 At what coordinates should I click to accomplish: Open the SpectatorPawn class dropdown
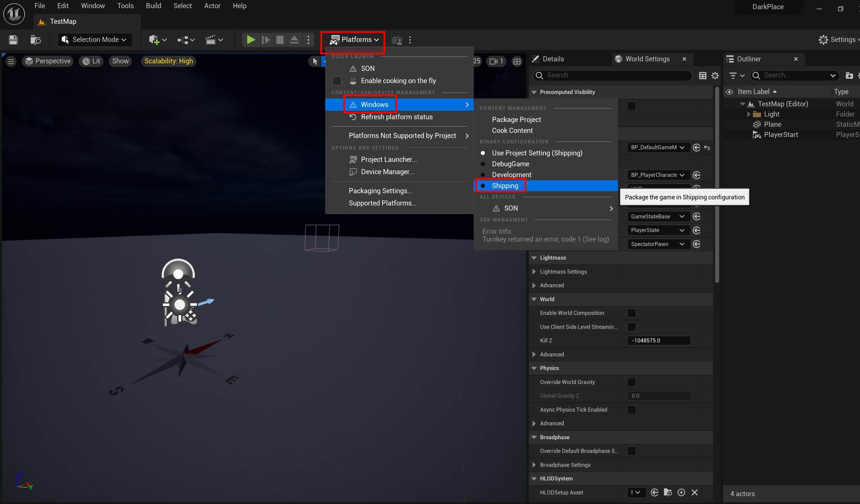(659, 244)
